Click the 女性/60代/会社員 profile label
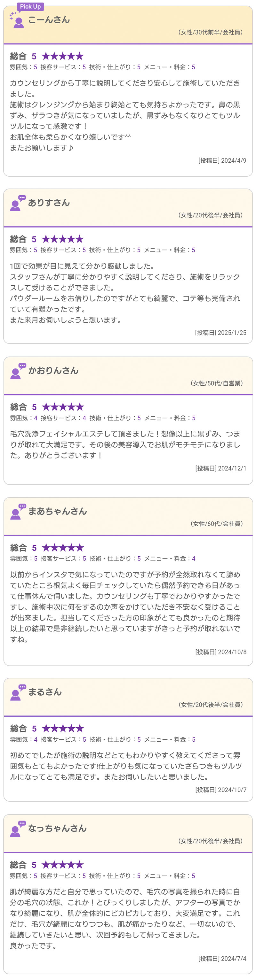The image size is (256, 980). point(216,523)
